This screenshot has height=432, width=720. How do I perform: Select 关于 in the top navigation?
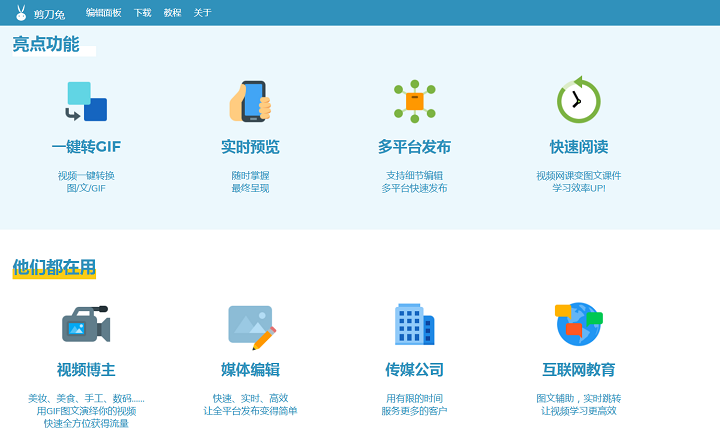pos(202,13)
